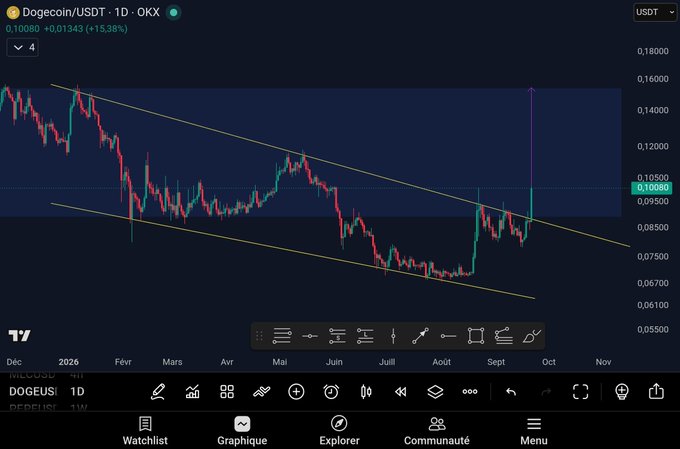Create an alert with the alarm clock icon
Viewport: 680px width, 449px height.
click(x=331, y=392)
